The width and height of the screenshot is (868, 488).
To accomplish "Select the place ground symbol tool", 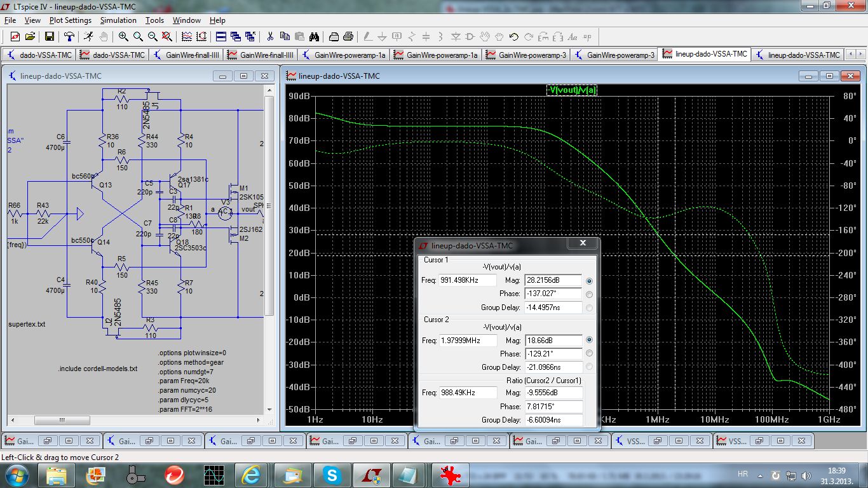I will tap(383, 37).
